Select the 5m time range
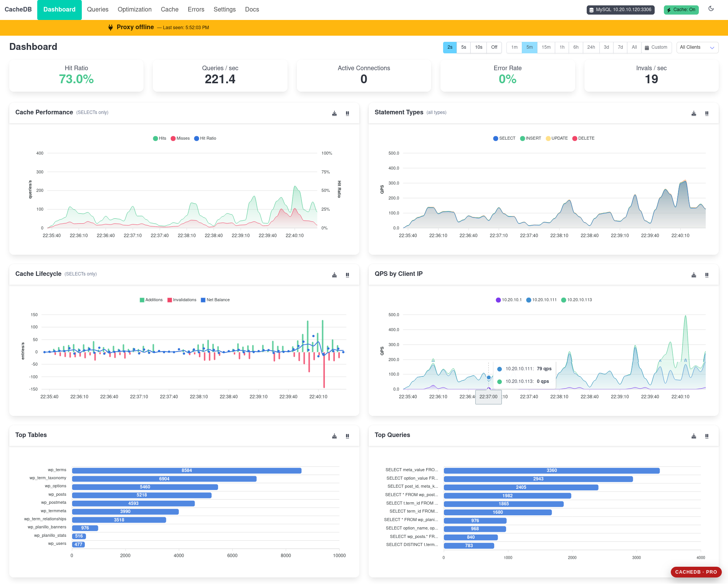 coord(529,47)
